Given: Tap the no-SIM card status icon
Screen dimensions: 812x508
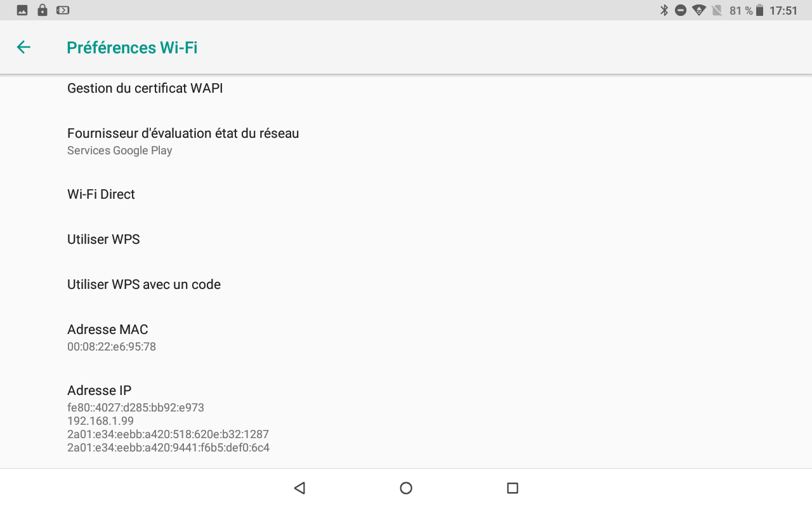Looking at the screenshot, I should 717,10.
